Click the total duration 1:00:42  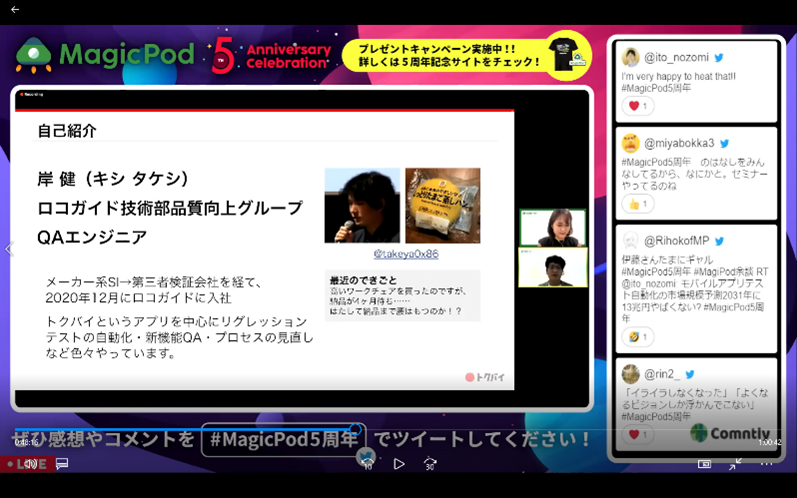770,443
